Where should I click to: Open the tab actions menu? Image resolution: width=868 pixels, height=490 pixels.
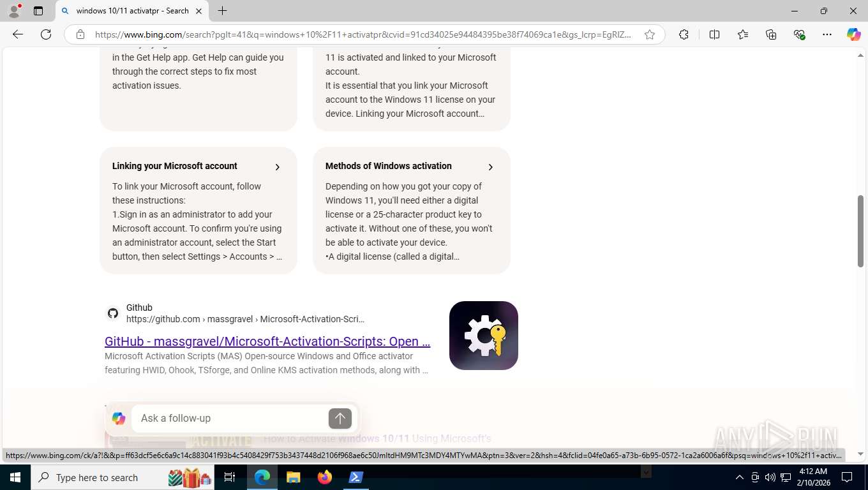pyautogui.click(x=38, y=11)
